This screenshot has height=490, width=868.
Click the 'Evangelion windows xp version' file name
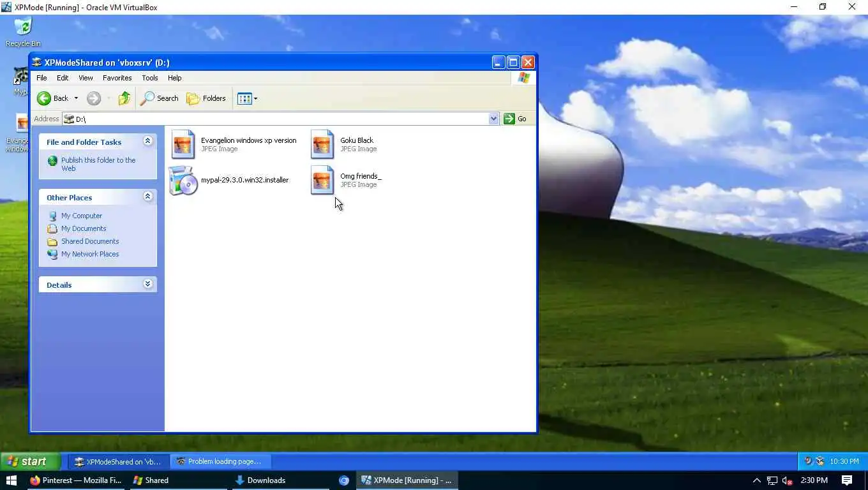pyautogui.click(x=249, y=140)
